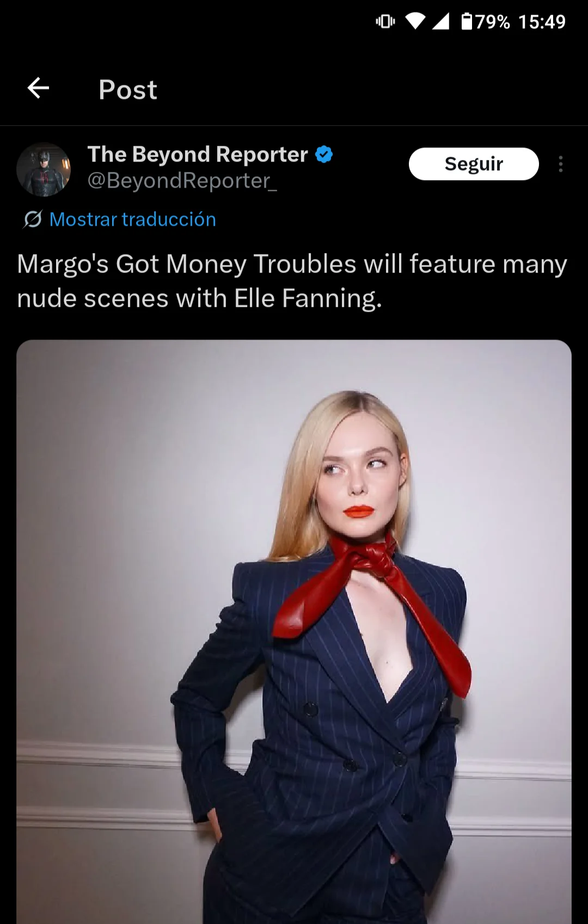
Task: Tap the 79% battery percentage
Action: point(493,22)
